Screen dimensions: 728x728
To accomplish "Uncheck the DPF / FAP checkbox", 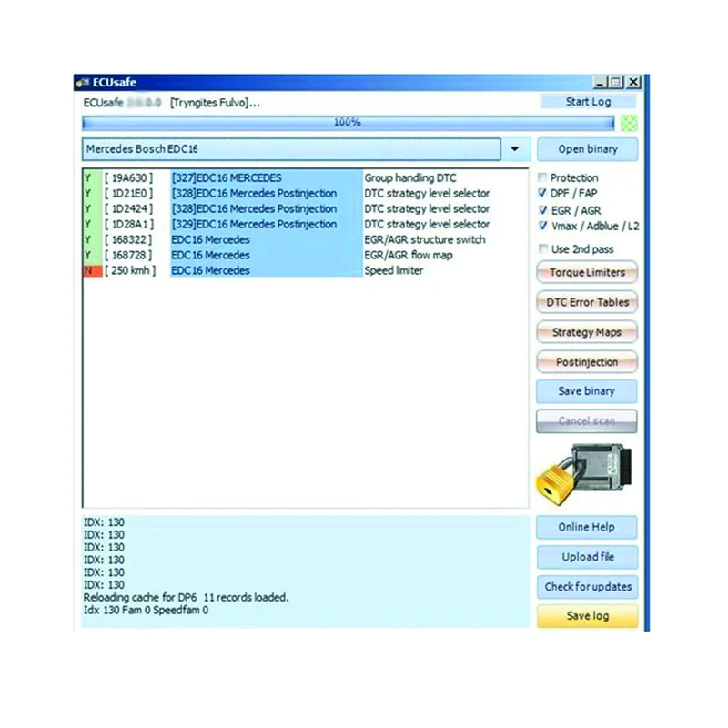I will [x=541, y=193].
